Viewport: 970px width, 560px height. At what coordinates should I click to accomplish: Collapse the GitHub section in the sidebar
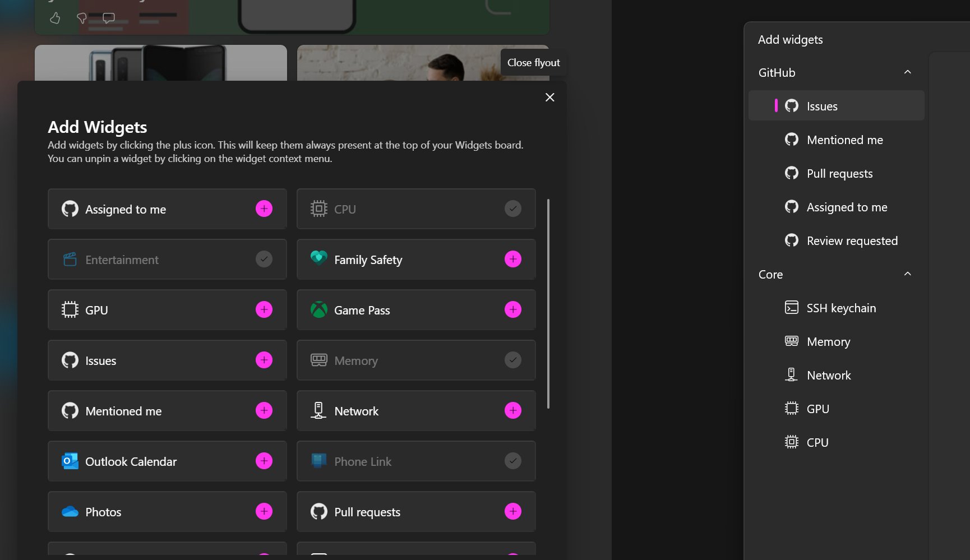[x=907, y=72]
